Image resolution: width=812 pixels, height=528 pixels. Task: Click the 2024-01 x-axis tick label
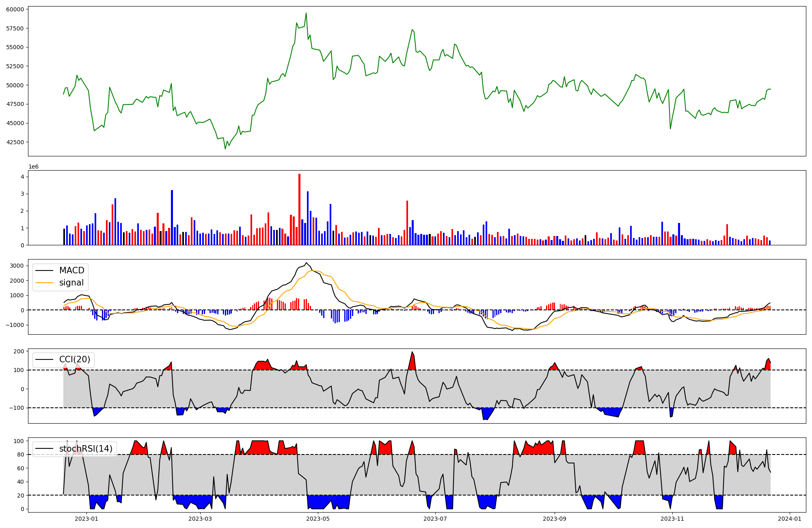tap(790, 519)
